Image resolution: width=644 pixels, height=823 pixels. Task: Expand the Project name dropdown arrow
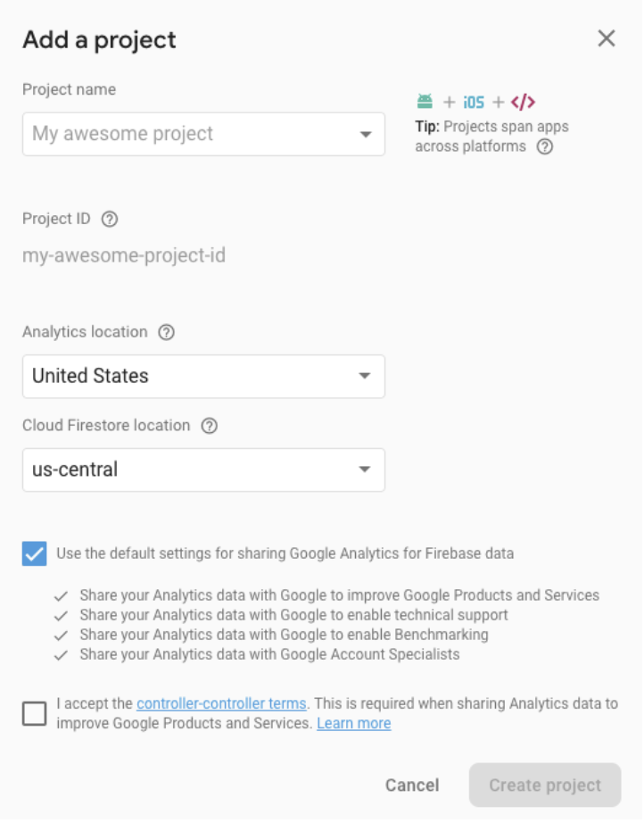tap(366, 135)
